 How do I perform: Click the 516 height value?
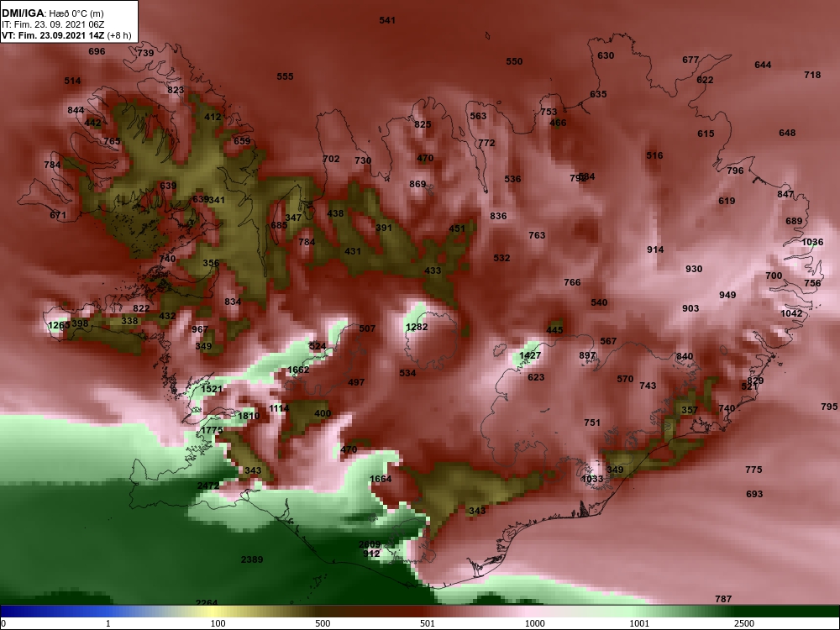(654, 156)
